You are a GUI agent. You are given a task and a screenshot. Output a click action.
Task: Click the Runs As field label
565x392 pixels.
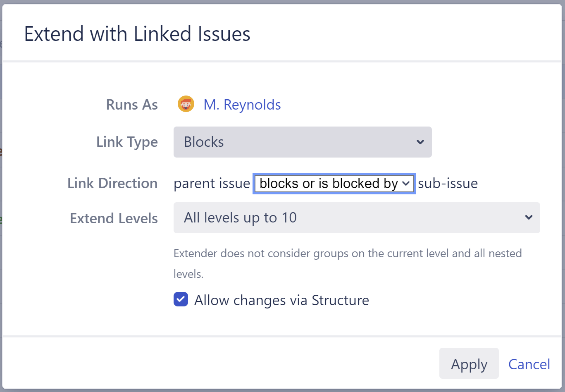point(132,105)
